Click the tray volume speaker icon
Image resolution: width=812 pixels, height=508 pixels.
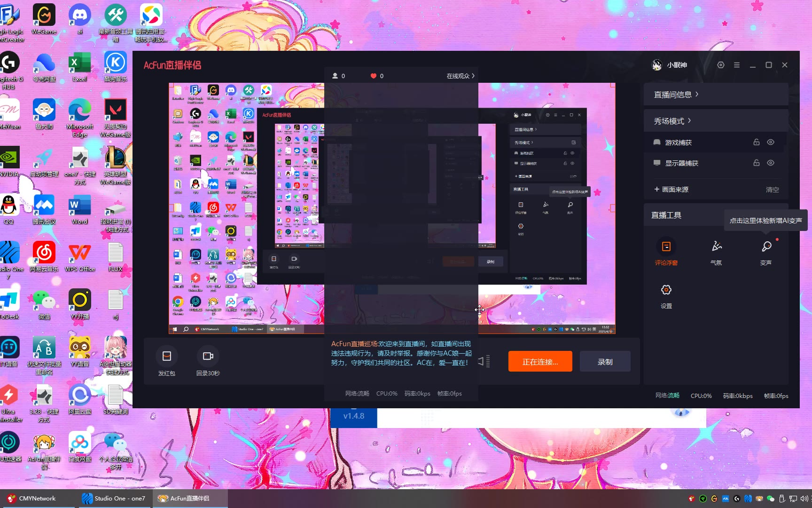tap(804, 499)
